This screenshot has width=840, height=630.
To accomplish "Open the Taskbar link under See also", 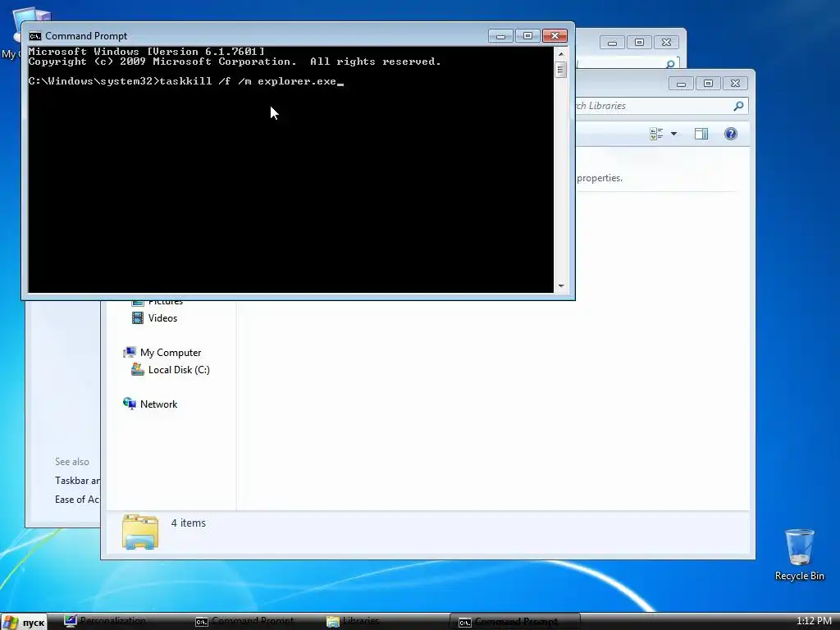I will tap(77, 481).
